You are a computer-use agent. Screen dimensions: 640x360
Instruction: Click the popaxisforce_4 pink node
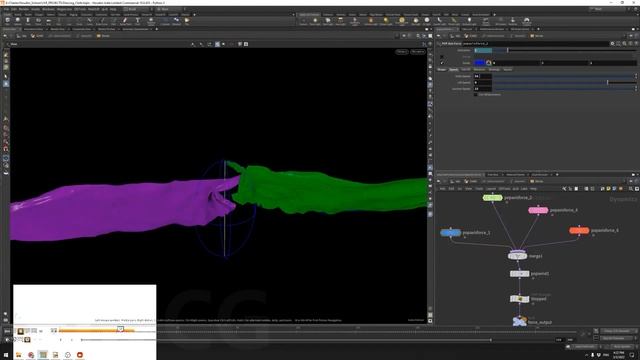point(538,210)
